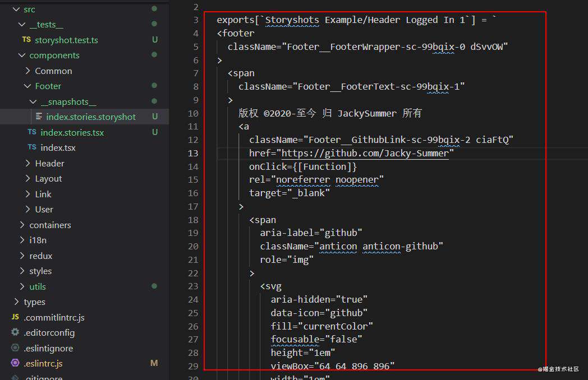Expand the styles folder chevron
Viewport: 588px width, 380px height.
coord(22,271)
